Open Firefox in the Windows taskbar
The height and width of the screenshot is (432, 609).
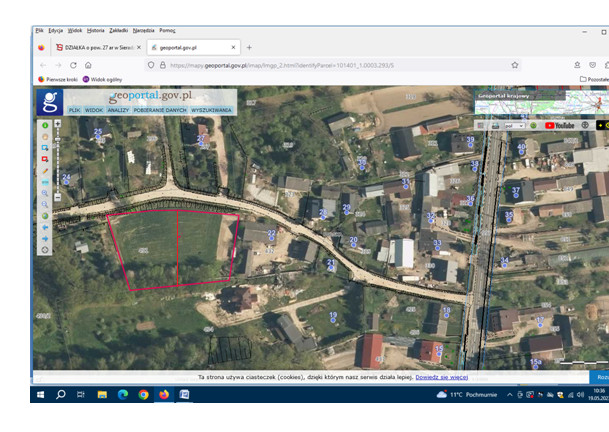coord(163,395)
